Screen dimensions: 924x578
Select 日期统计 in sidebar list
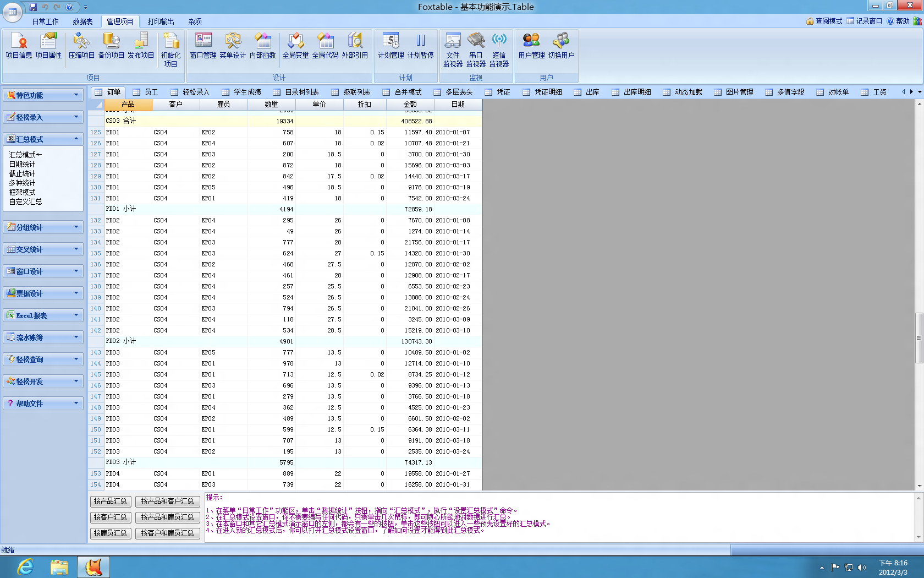pos(22,164)
